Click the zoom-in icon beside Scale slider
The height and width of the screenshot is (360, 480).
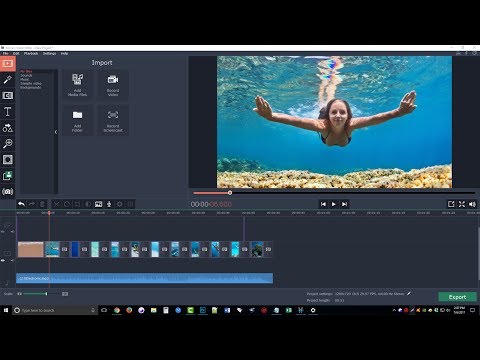[x=65, y=294]
